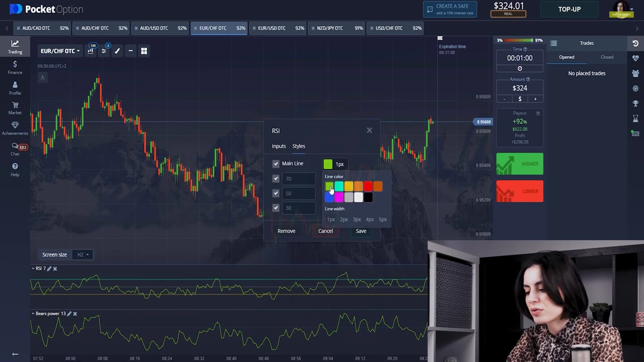
Task: Pick the black line color swatch
Action: coord(368,197)
